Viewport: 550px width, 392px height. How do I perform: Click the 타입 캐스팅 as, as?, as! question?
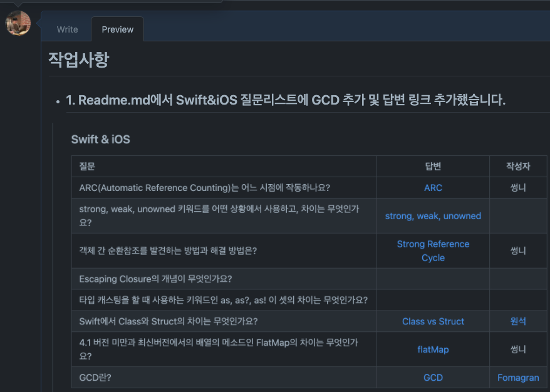click(224, 300)
